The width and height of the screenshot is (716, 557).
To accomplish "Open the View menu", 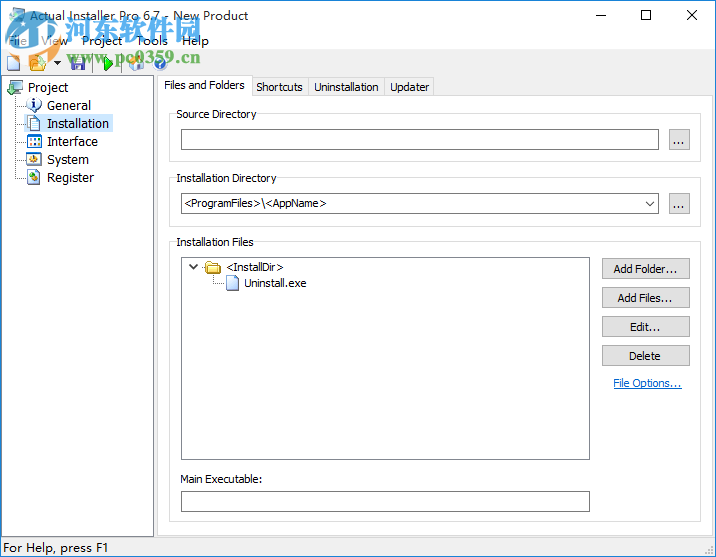I will pos(54,41).
